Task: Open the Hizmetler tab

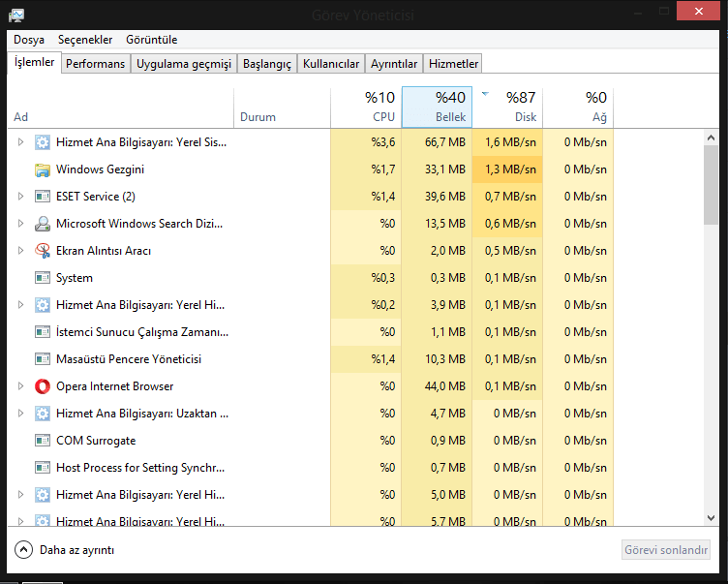Action: [x=453, y=64]
